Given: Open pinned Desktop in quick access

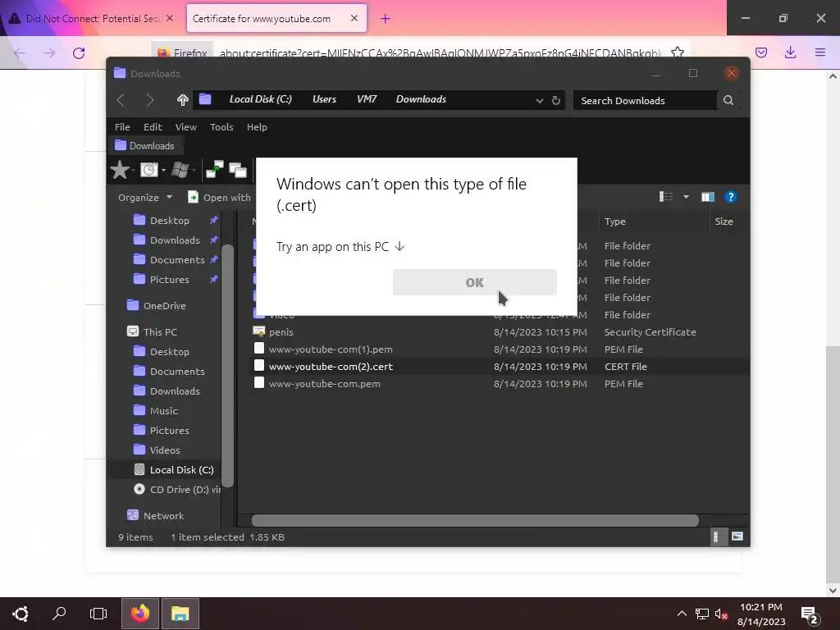Looking at the screenshot, I should (x=169, y=220).
